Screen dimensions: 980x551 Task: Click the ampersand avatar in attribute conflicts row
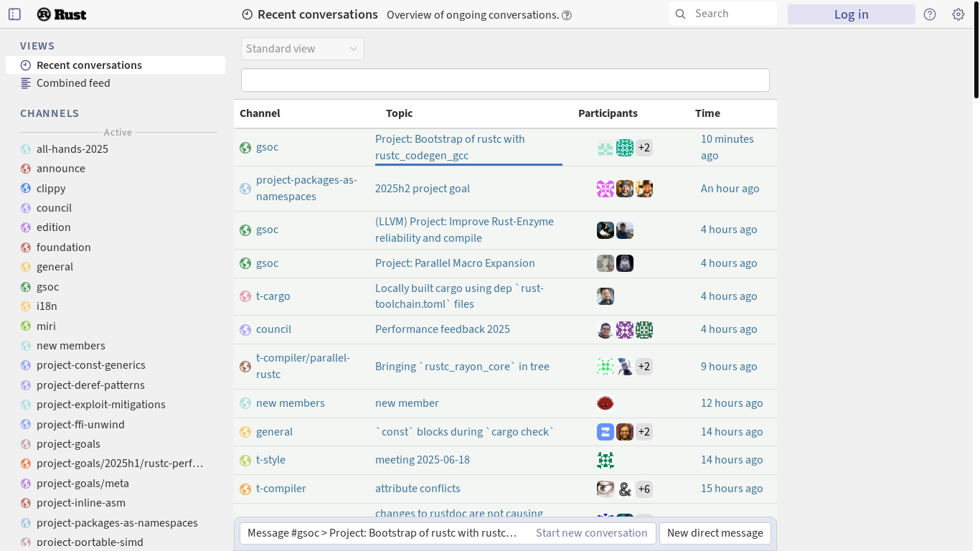point(625,489)
